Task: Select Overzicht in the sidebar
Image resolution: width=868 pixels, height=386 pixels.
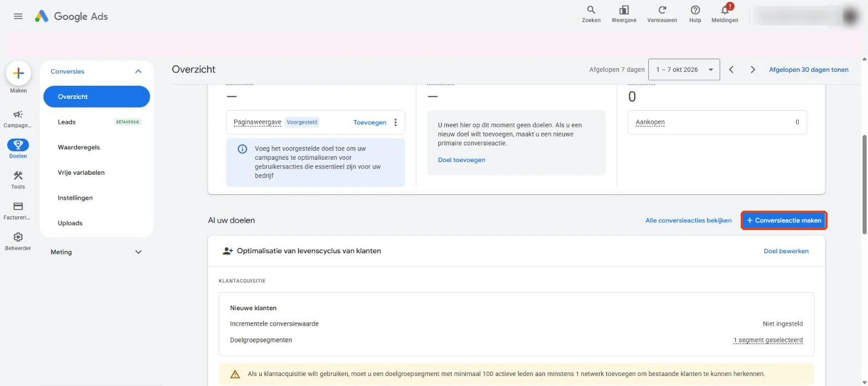Action: (96, 97)
